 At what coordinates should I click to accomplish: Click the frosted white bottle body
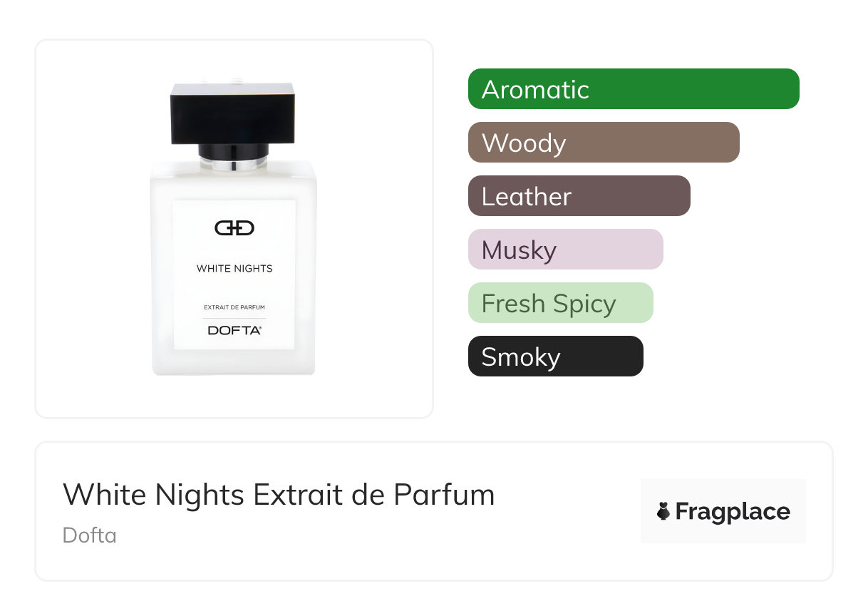[x=234, y=268]
